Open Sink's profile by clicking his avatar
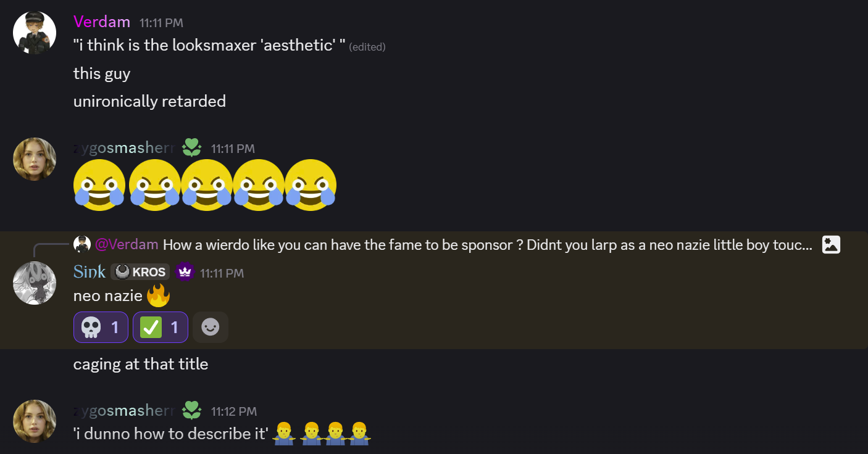This screenshot has width=868, height=454. tap(35, 283)
